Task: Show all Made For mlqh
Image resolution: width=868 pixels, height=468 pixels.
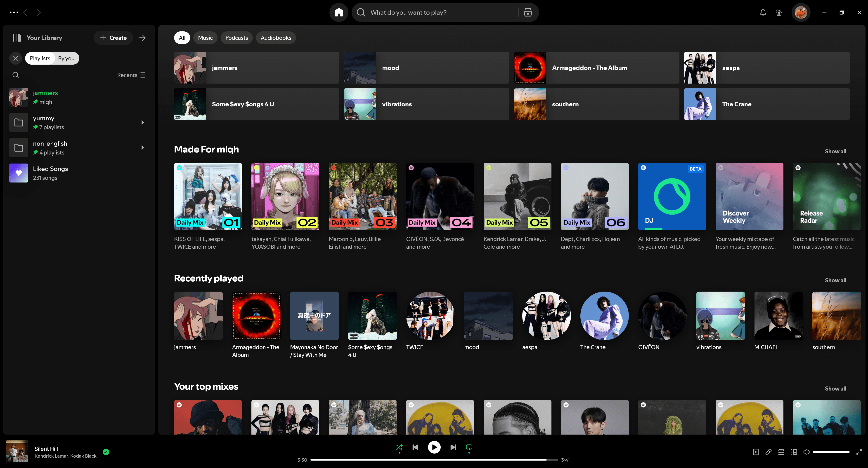Action: pyautogui.click(x=835, y=152)
